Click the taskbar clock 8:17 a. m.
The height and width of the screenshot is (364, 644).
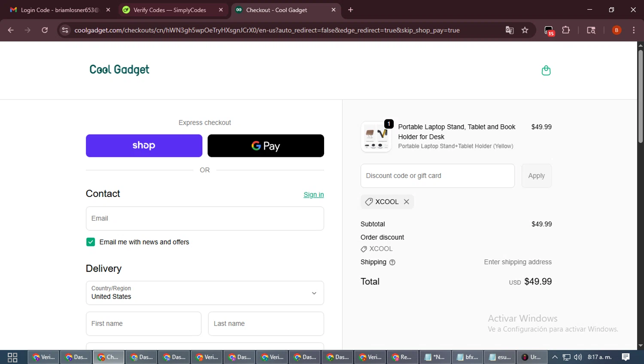[600, 357]
